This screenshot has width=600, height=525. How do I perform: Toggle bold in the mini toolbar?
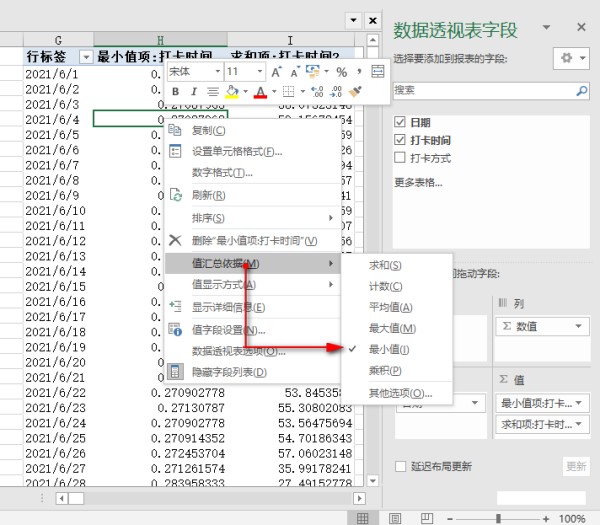click(x=176, y=92)
